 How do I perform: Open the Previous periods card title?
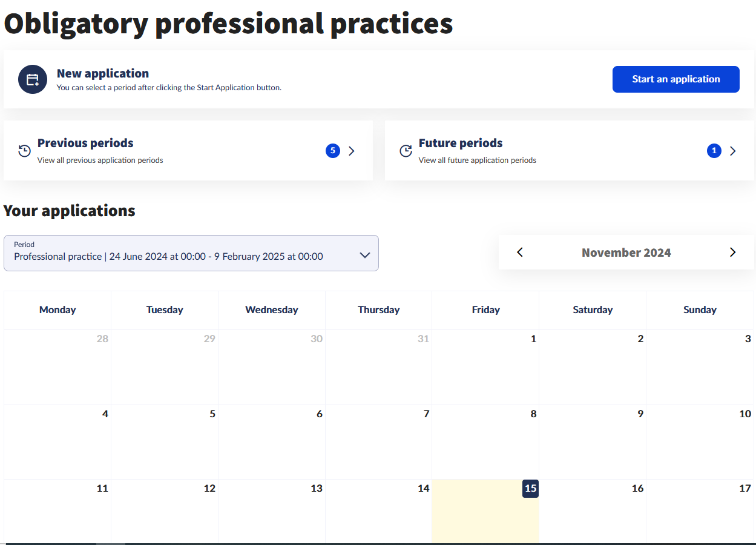point(85,144)
